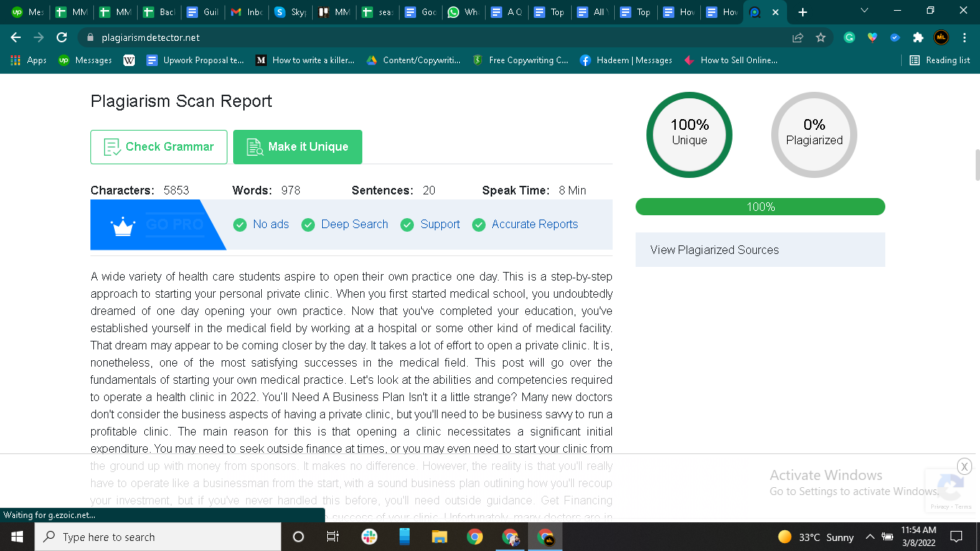
Task: Click the crown icon on the GO PRO banner
Action: (123, 226)
